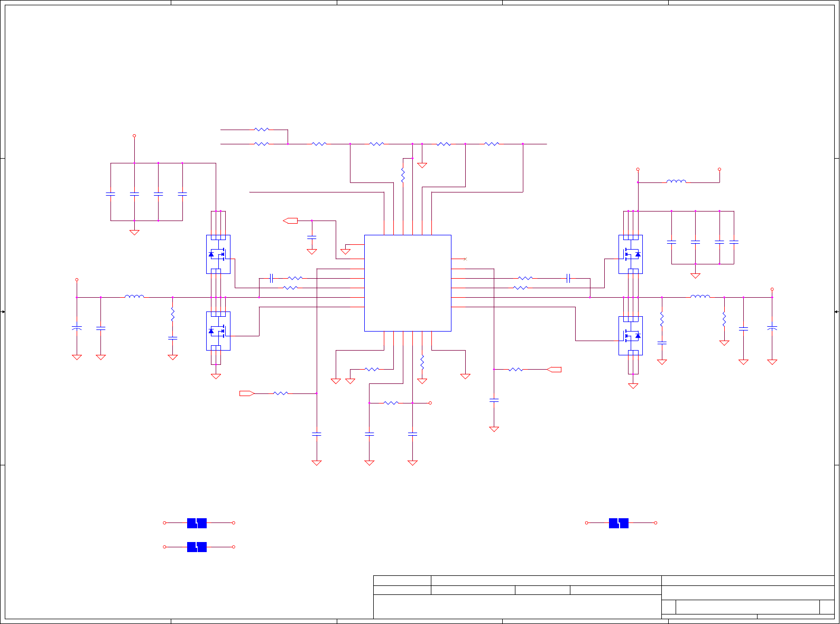Select the lower of the two stacked blue net-tie symbols

[x=197, y=547]
